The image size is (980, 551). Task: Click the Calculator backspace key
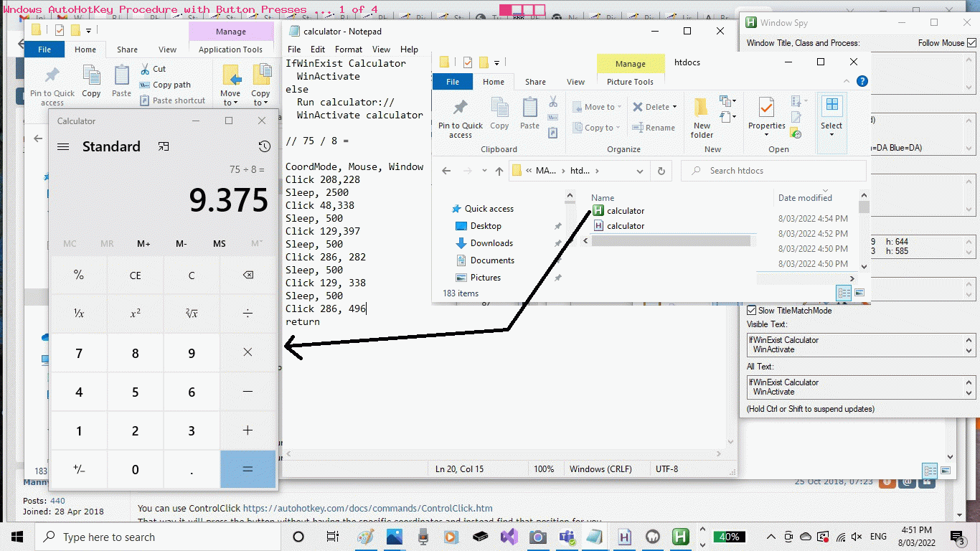(x=248, y=275)
